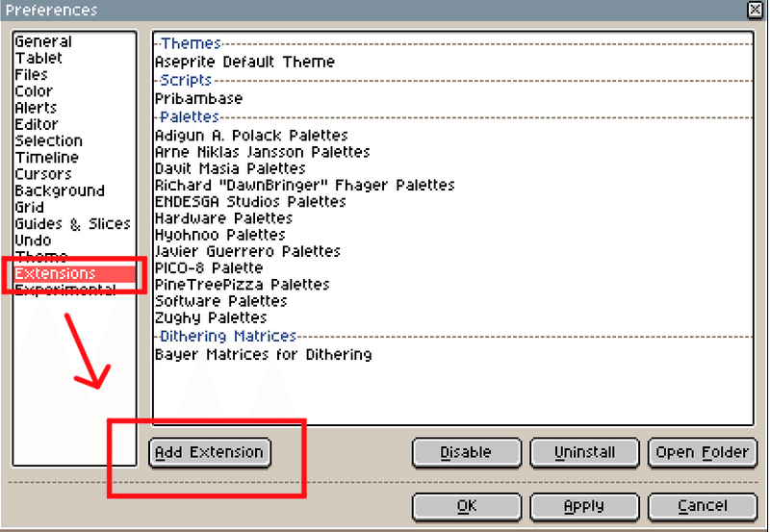Select Javier Guerrero Palettes
The width and height of the screenshot is (770, 532).
453,252
